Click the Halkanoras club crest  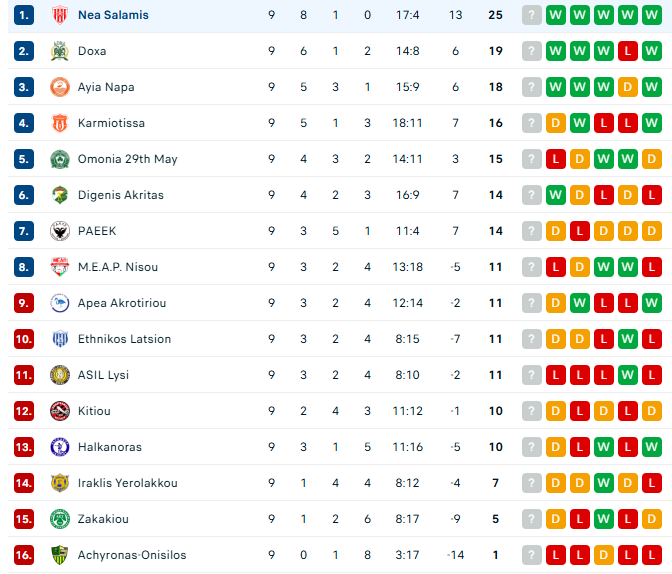tap(60, 447)
